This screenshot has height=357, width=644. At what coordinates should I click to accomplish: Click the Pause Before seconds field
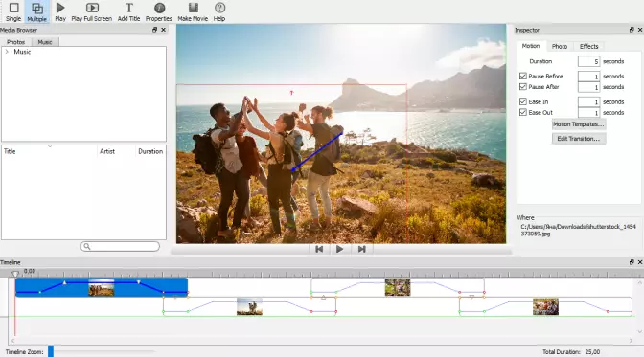coord(588,77)
